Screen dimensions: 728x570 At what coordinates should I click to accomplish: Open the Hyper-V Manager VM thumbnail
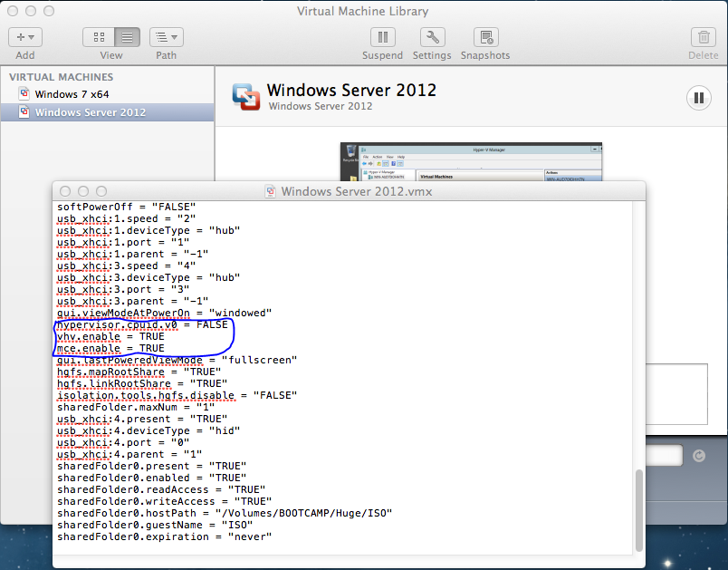[x=471, y=161]
